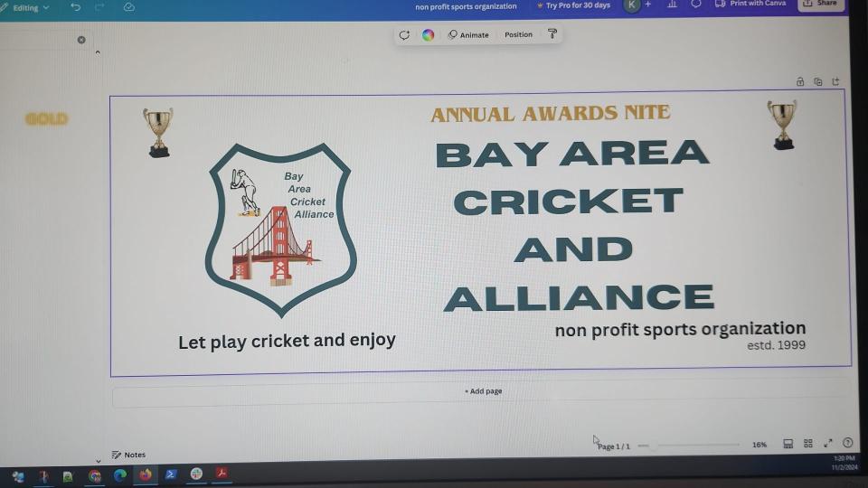
Task: Collapse the side panel chevron up arrow
Action: tap(98, 52)
